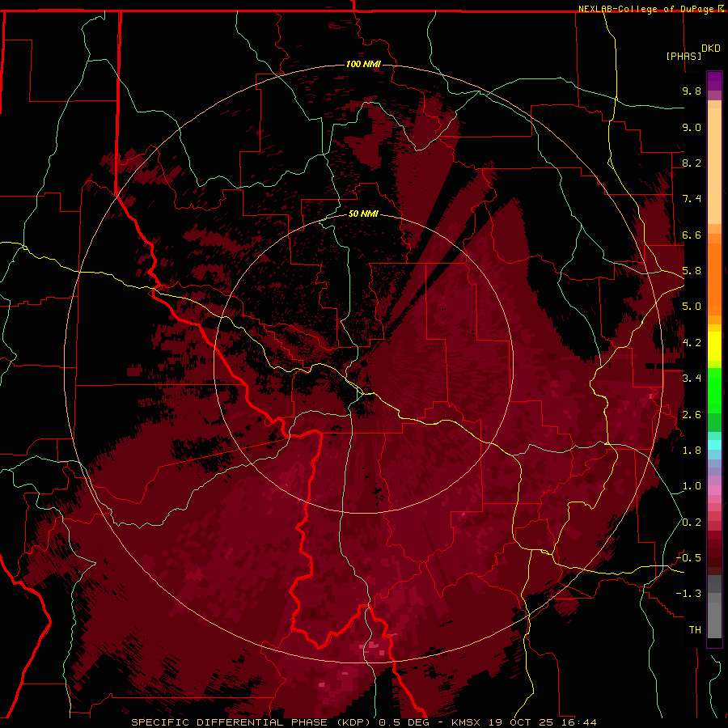Click the 100 NMI range ring label
The height and width of the screenshot is (728, 728).
point(363,64)
